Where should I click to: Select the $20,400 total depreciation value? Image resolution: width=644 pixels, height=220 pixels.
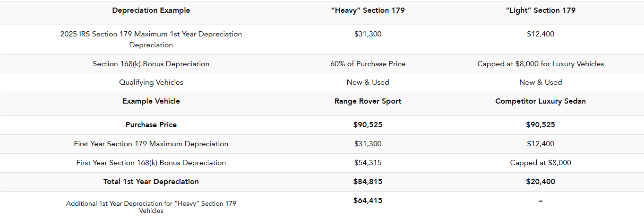pyautogui.click(x=540, y=182)
